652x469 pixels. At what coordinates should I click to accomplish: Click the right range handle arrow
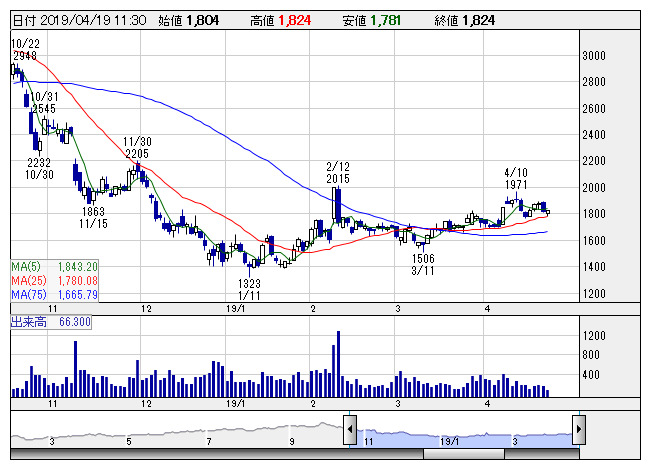(x=579, y=429)
